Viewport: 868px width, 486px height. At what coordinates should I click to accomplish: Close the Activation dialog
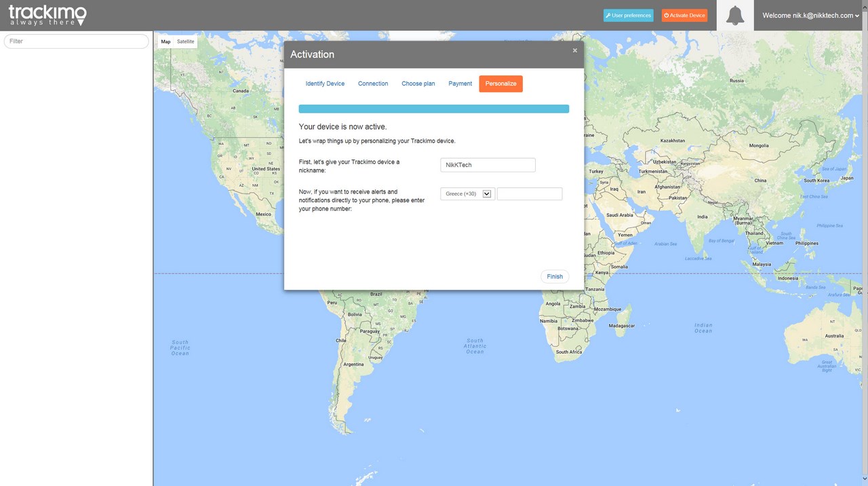[x=575, y=50]
